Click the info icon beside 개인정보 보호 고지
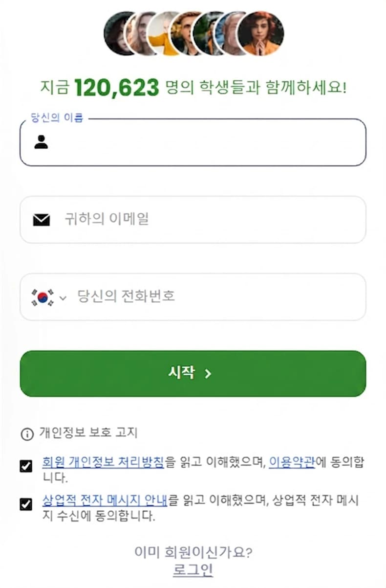 click(x=27, y=433)
